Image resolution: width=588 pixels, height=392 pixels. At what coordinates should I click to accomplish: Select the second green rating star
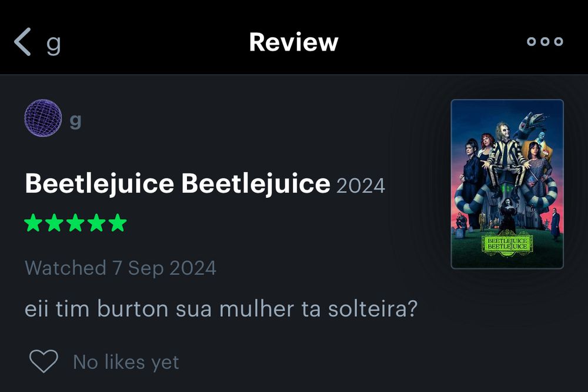[54, 222]
